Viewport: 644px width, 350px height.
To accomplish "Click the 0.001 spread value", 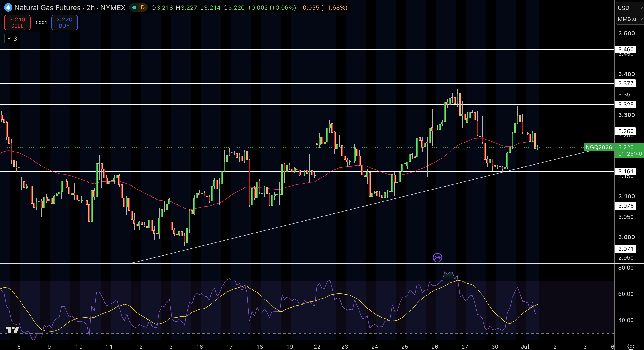I will coord(41,23).
